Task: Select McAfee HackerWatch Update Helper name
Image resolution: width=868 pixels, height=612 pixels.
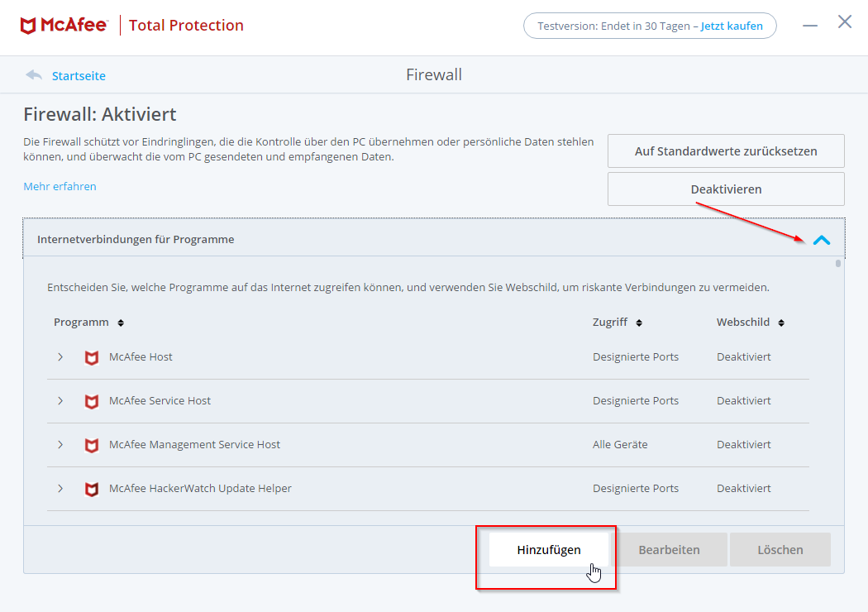Action: (200, 489)
